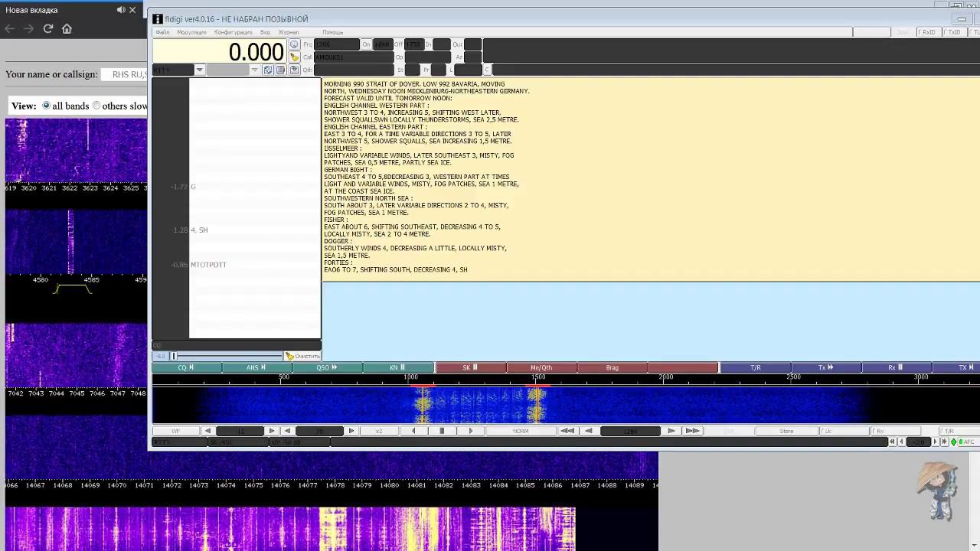
Task: Click the refresh rig control icon
Action: (268, 70)
